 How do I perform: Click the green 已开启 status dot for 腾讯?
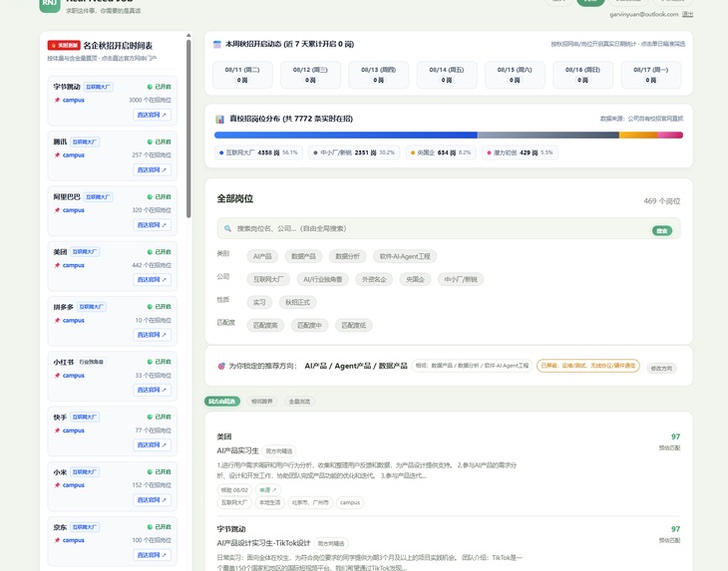[x=150, y=142]
